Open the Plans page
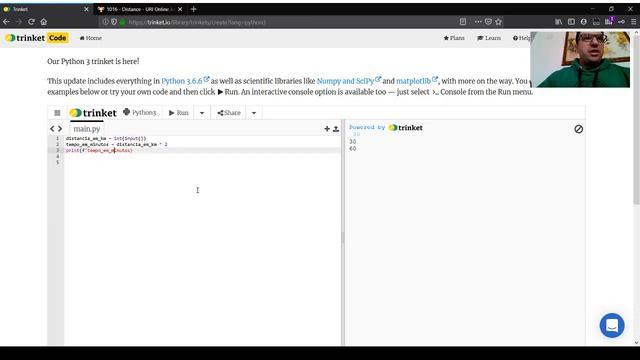This screenshot has width=640, height=360. tap(454, 38)
